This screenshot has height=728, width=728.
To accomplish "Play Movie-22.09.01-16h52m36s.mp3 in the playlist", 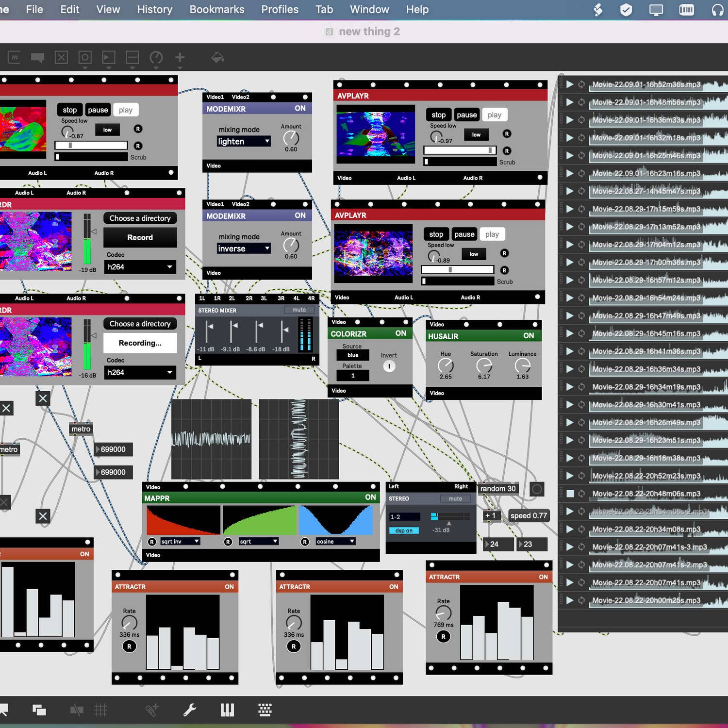I will [x=570, y=84].
